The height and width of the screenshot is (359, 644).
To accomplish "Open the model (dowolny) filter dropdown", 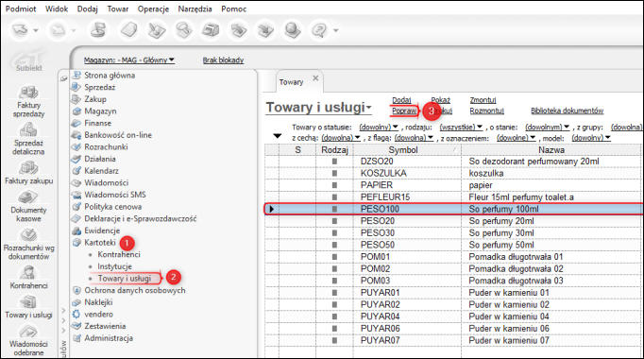I will pyautogui.click(x=591, y=138).
